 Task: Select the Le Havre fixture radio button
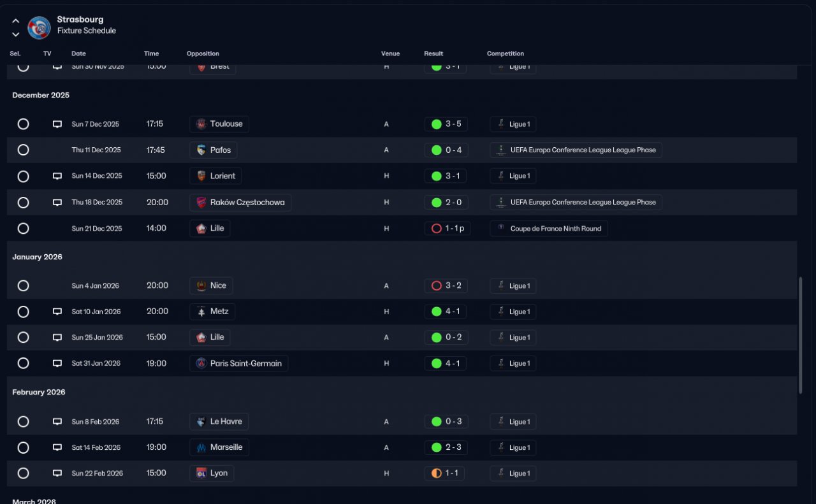pos(24,421)
